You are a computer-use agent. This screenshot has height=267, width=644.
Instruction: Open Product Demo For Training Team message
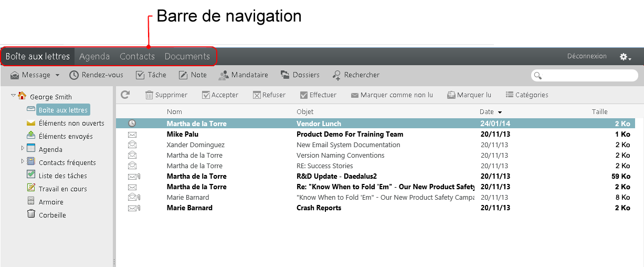[350, 134]
